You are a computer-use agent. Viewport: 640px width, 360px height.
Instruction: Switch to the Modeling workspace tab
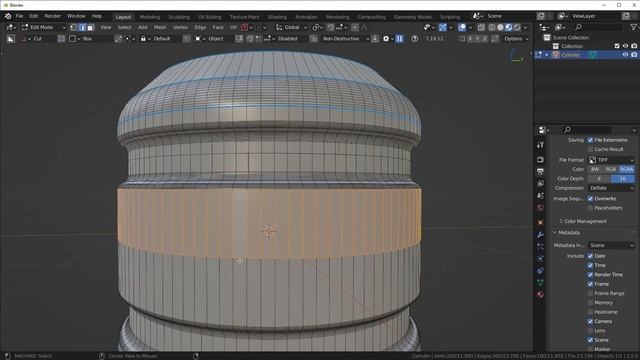click(x=149, y=17)
